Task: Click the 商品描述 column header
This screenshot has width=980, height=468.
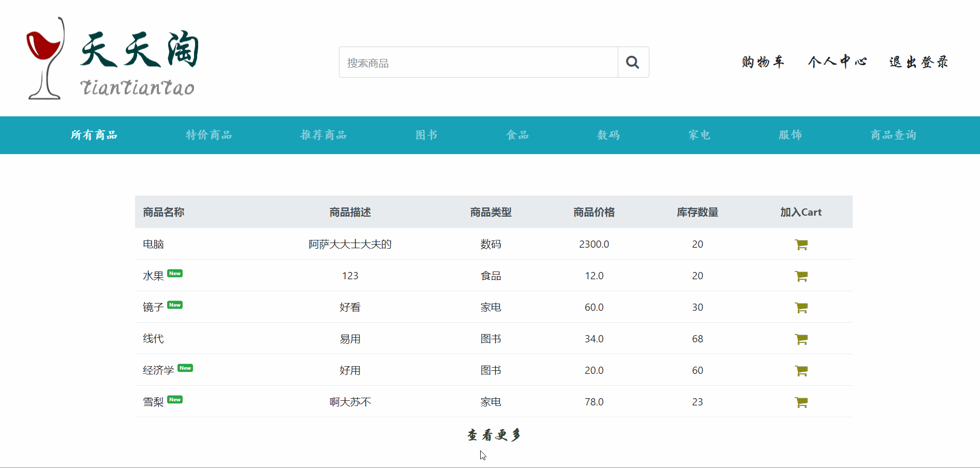Action: (350, 212)
